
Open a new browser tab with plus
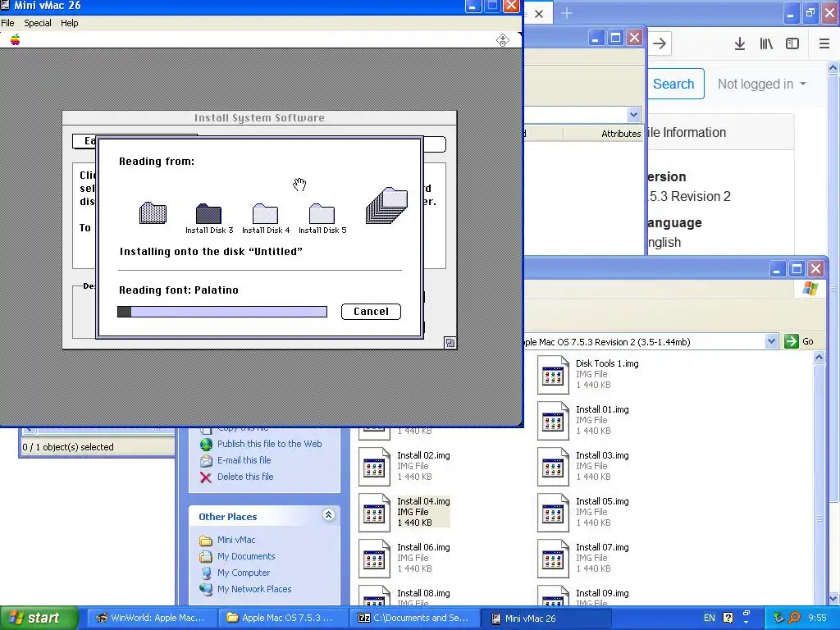pyautogui.click(x=566, y=14)
